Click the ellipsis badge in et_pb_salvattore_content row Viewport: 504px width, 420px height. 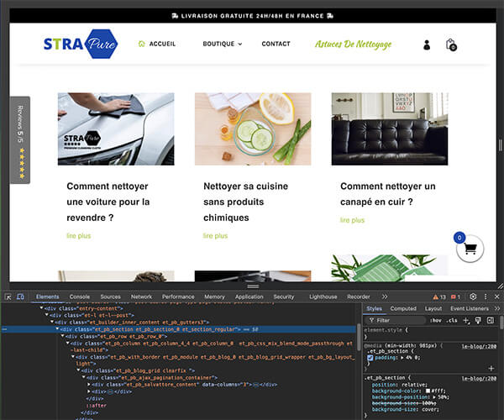tap(256, 385)
